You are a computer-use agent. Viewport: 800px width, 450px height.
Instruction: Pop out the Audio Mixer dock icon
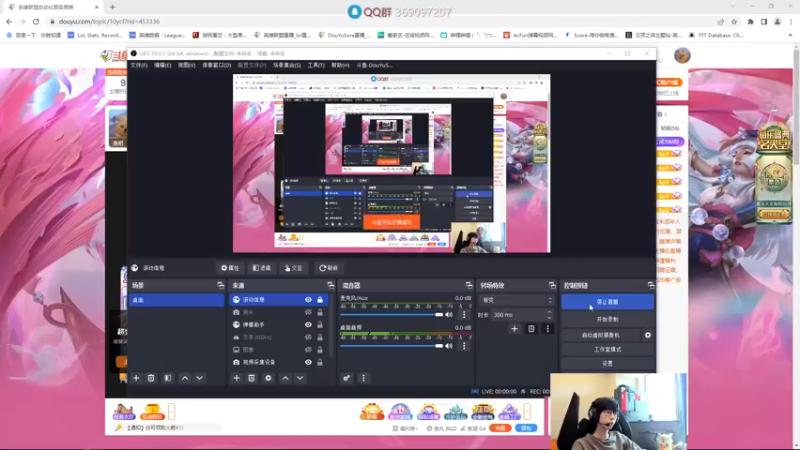(469, 285)
